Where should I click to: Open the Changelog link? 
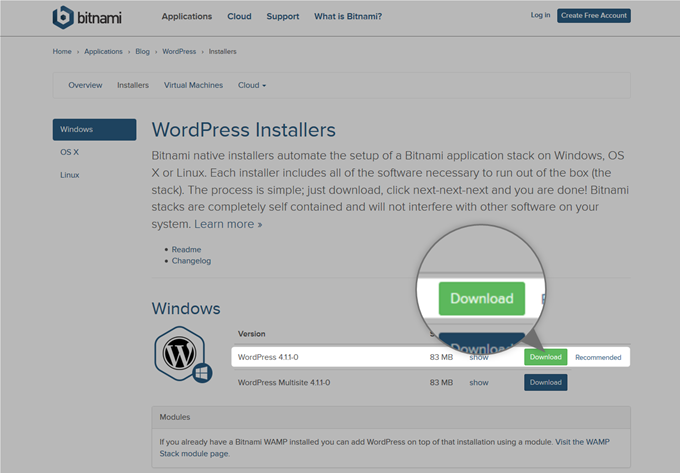191,261
